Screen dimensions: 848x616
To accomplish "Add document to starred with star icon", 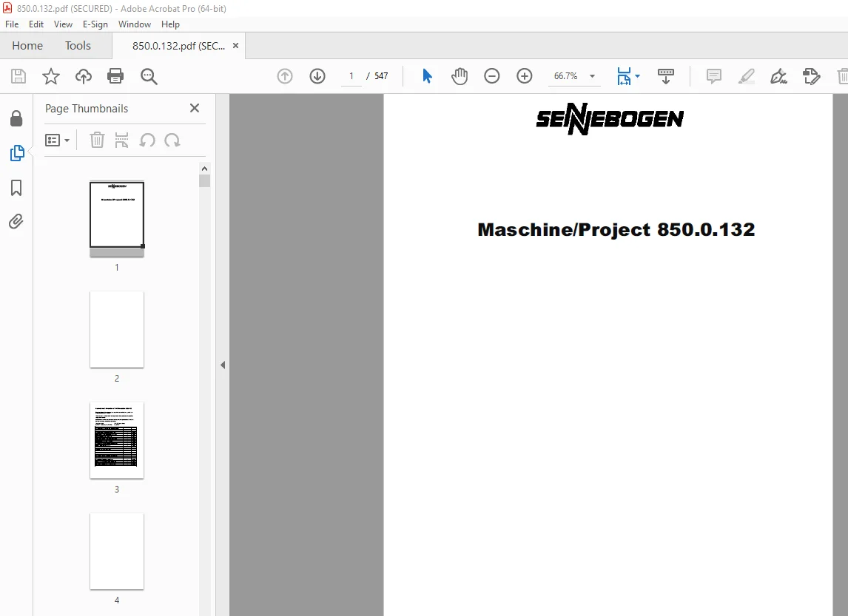I will 51,76.
